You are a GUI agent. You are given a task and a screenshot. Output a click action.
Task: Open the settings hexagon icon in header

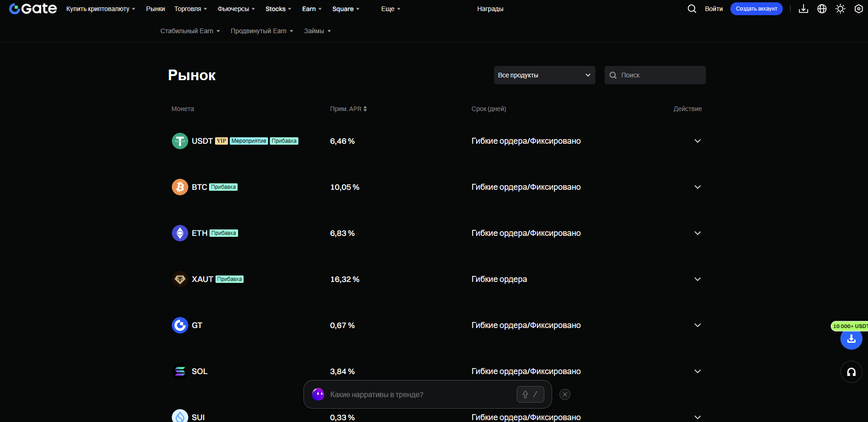click(x=859, y=9)
